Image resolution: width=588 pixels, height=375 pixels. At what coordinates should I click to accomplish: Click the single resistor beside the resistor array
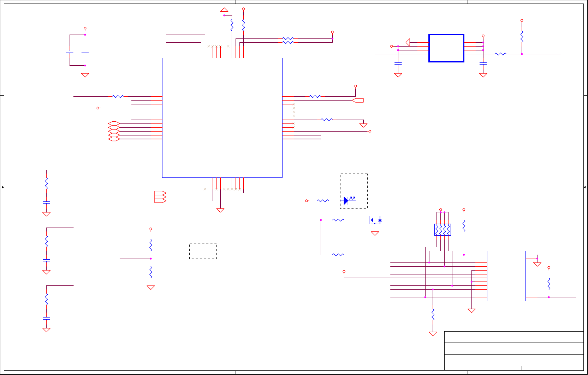464,226
